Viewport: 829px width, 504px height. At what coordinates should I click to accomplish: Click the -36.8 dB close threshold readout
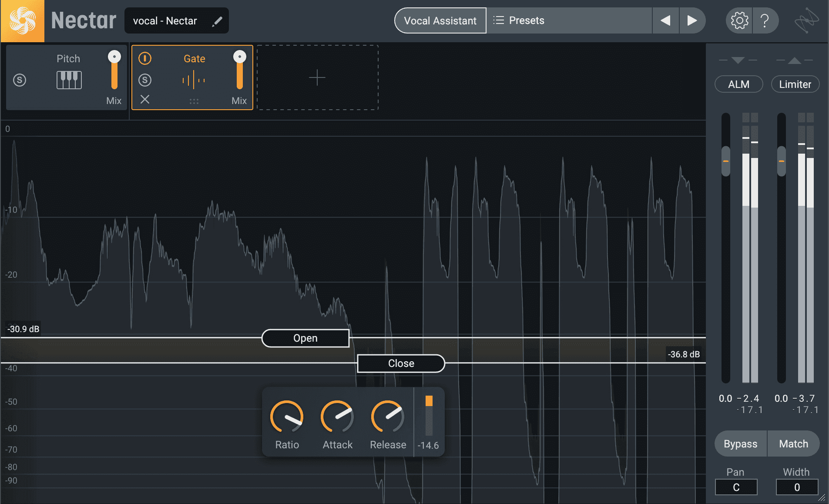tap(684, 354)
